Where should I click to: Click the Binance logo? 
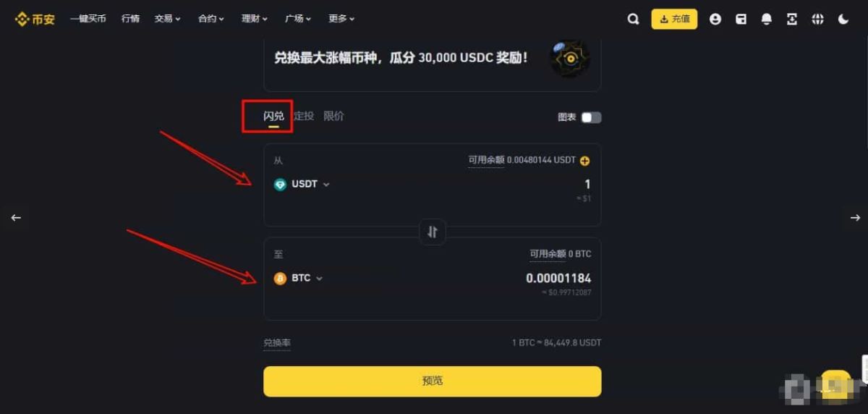point(35,20)
